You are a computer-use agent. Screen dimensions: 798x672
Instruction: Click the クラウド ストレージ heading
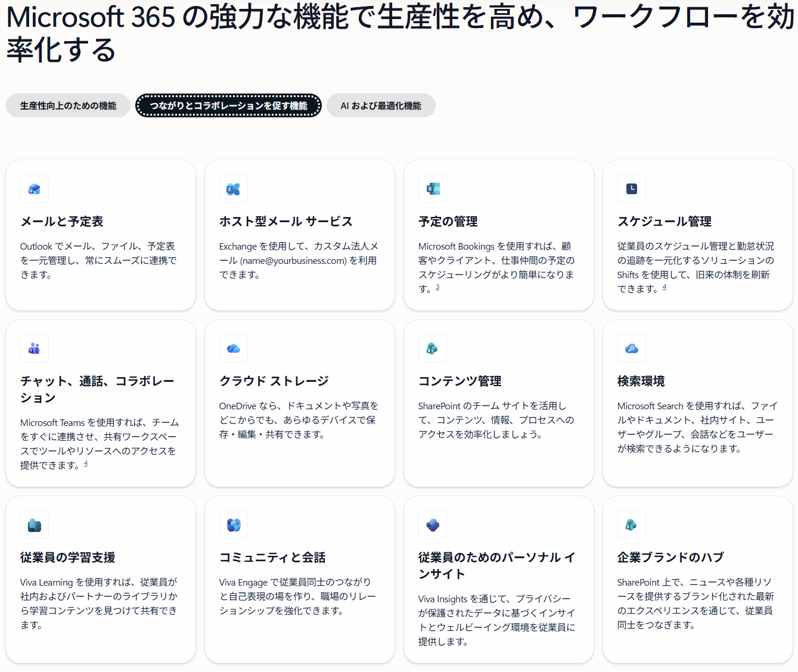(274, 381)
